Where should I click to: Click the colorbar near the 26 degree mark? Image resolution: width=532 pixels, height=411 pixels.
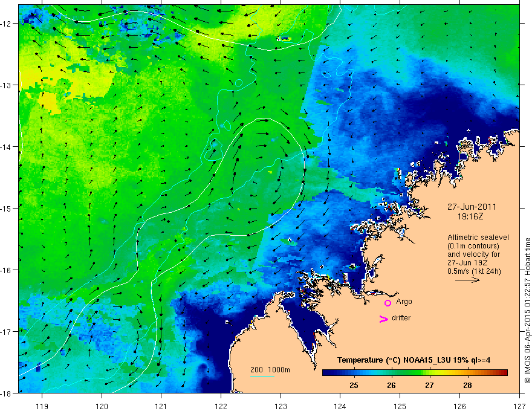392,373
